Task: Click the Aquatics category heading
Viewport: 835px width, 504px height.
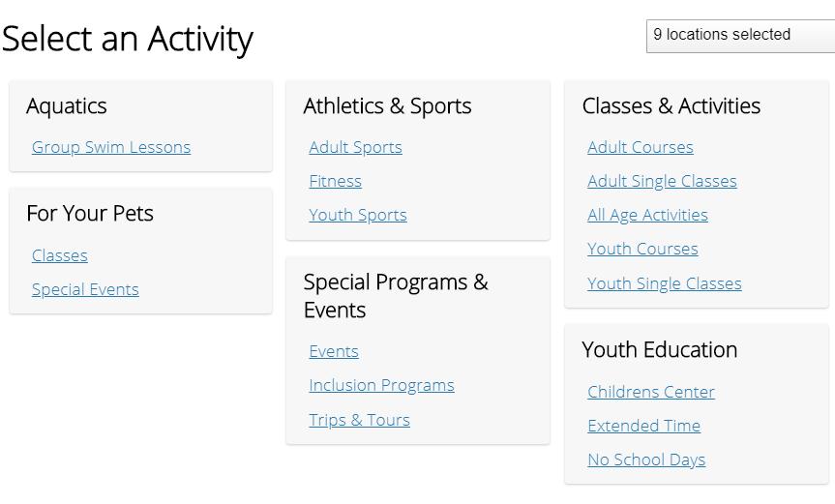Action: coord(67,106)
